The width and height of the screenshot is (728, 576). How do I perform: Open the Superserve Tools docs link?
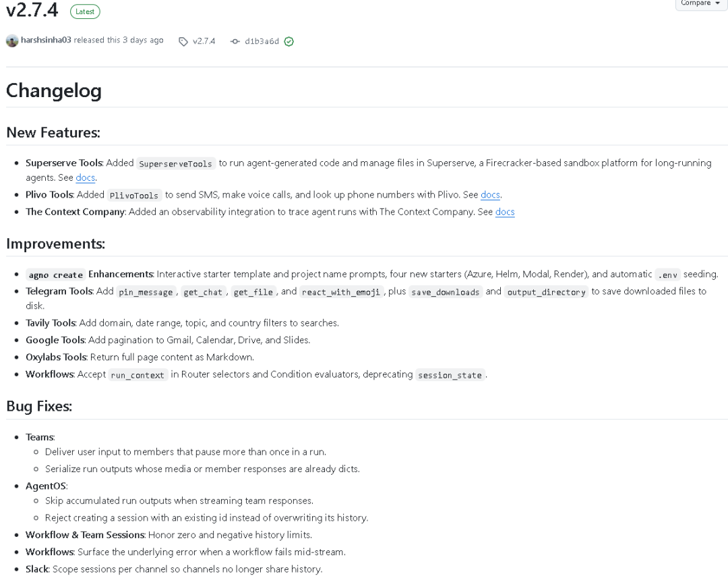point(86,177)
